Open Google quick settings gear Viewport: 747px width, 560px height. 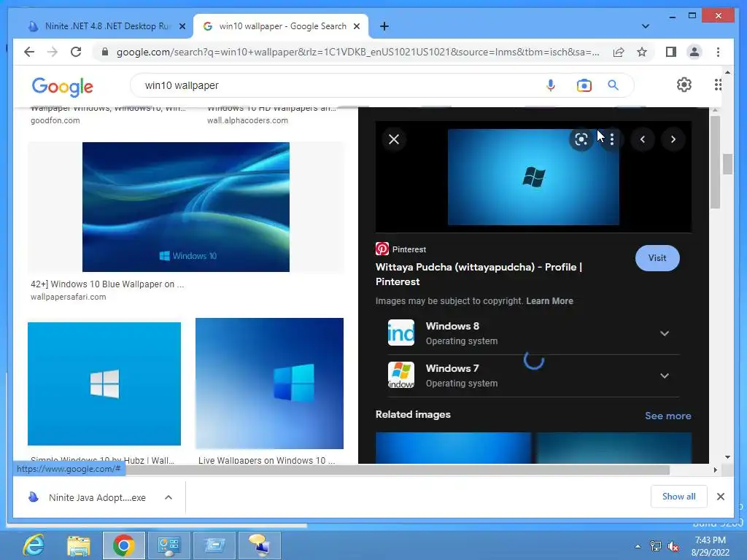point(684,85)
